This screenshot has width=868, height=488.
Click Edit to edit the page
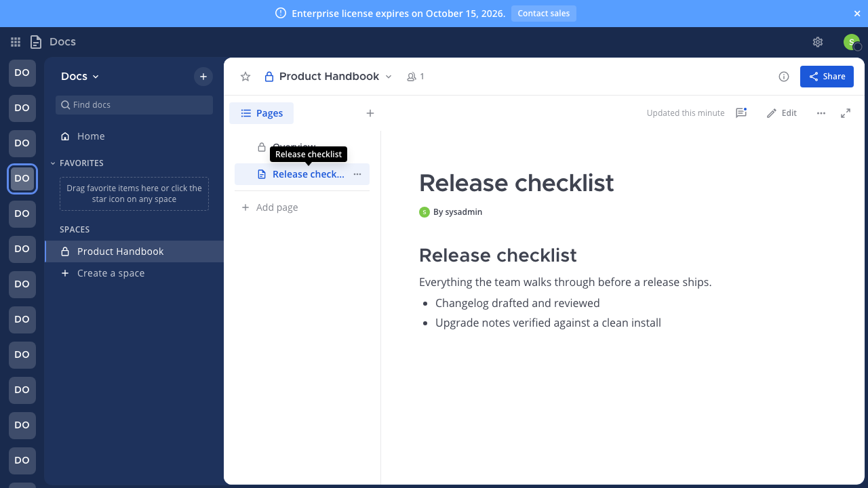click(x=782, y=113)
